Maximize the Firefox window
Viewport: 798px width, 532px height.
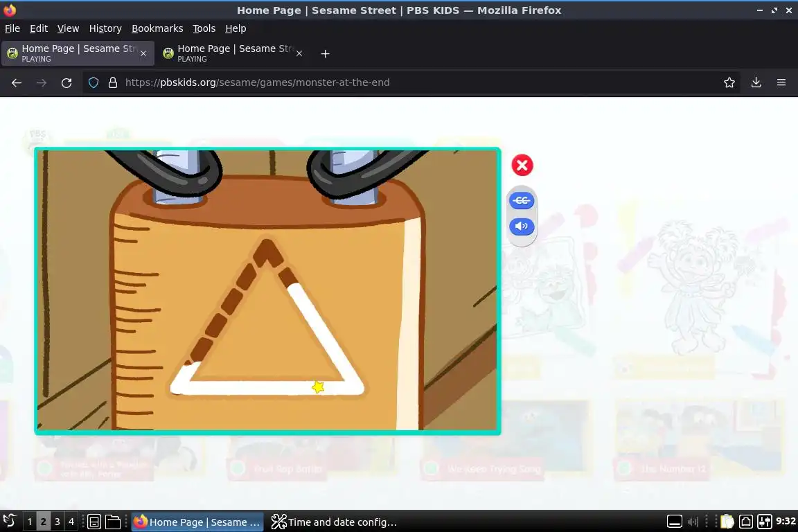774,10
